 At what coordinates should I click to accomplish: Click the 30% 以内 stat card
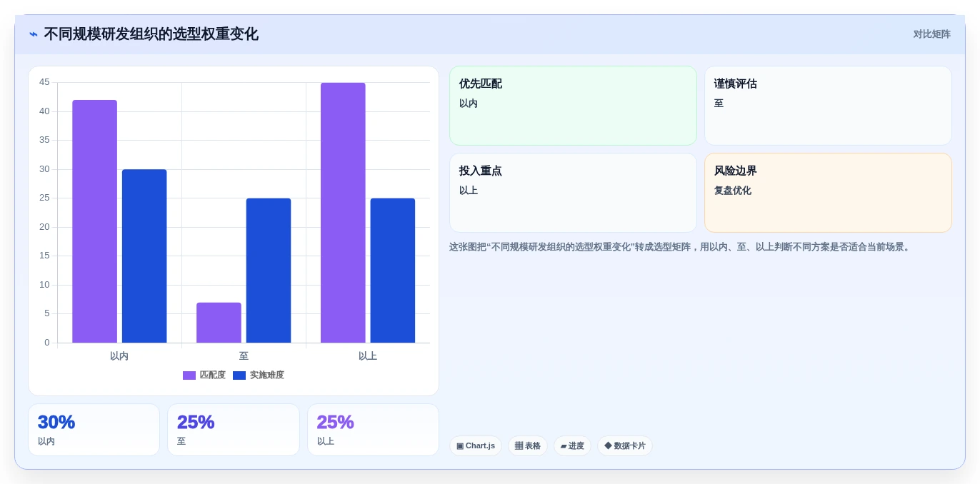(x=94, y=430)
